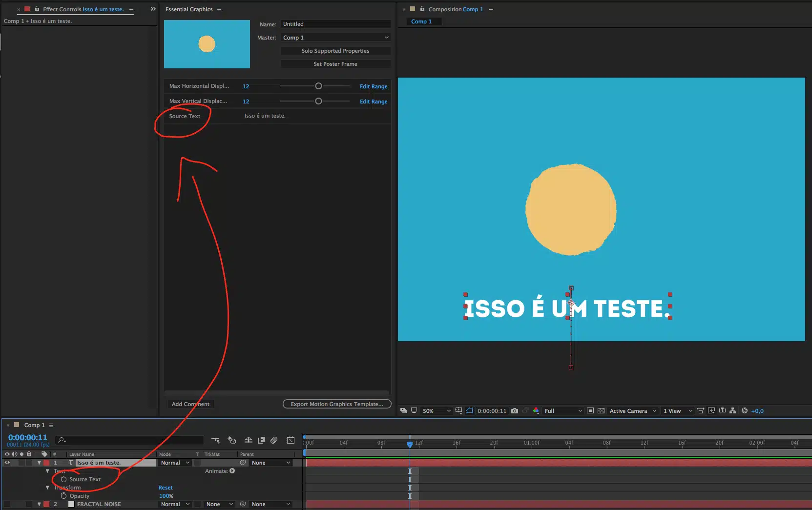Click Export Motion Graphics Template button
This screenshot has height=510, width=812.
click(337, 404)
